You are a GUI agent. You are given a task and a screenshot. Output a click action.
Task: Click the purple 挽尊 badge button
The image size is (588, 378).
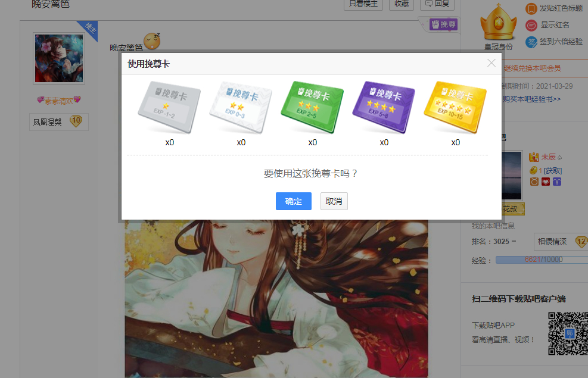pos(444,24)
